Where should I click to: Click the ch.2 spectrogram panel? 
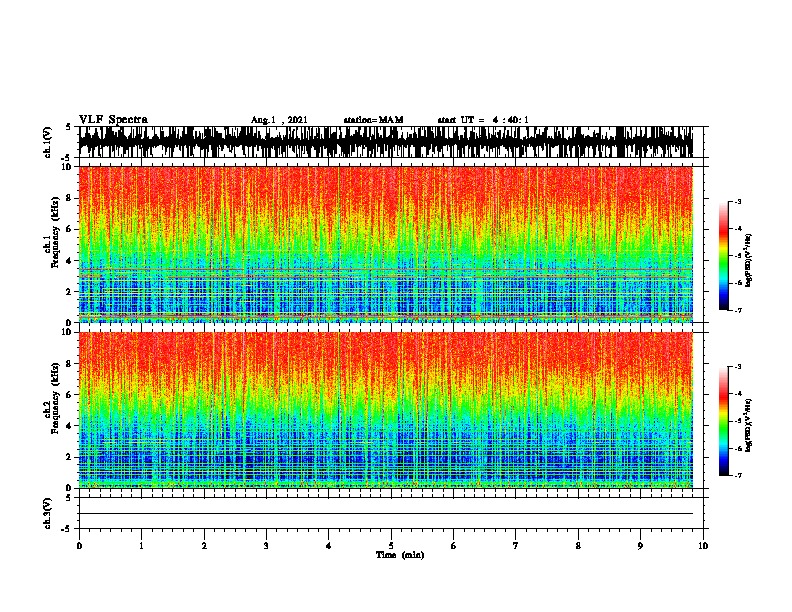(386, 410)
